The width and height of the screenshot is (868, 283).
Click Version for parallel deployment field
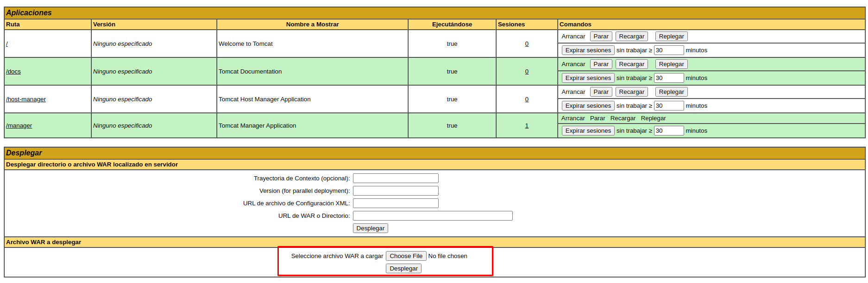pos(396,191)
